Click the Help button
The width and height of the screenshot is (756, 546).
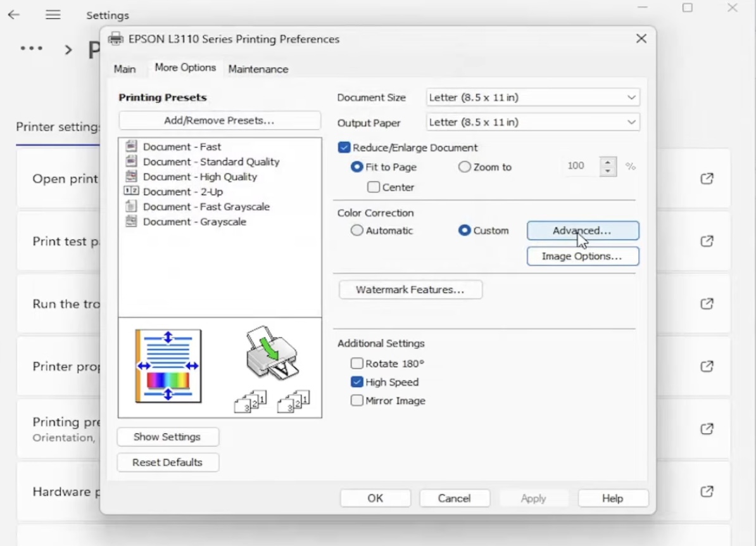pos(613,498)
